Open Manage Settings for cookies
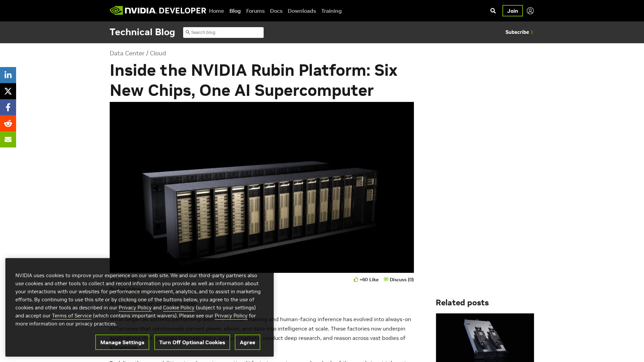The height and width of the screenshot is (362, 644). click(x=122, y=342)
